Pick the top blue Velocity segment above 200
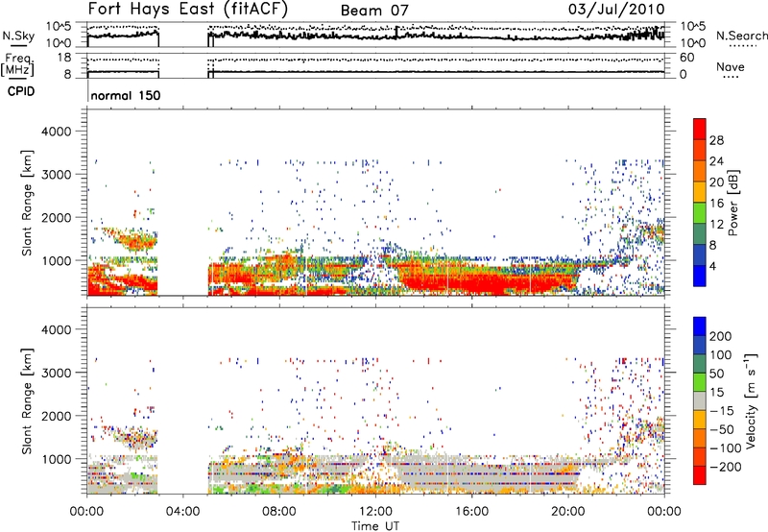The width and height of the screenshot is (768, 532). 700,326
